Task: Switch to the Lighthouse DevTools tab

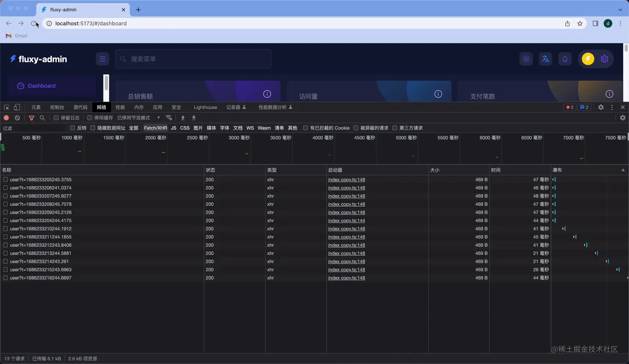Action: (x=205, y=107)
